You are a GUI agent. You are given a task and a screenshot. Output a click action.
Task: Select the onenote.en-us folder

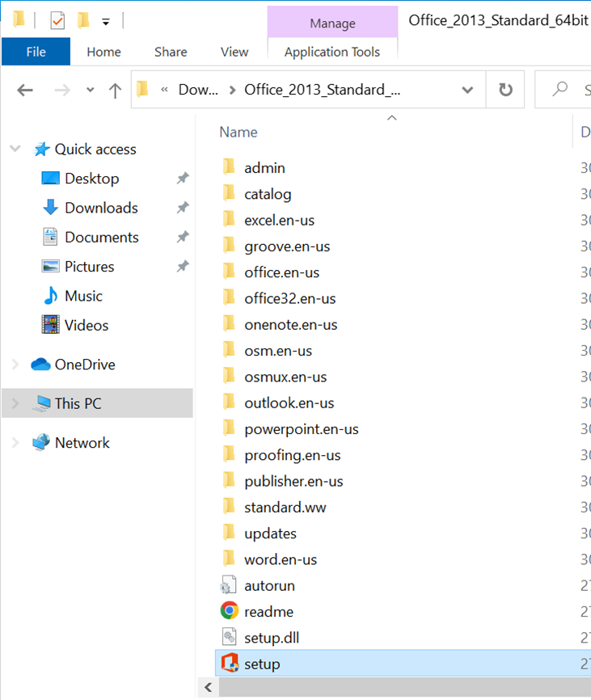[x=290, y=325]
